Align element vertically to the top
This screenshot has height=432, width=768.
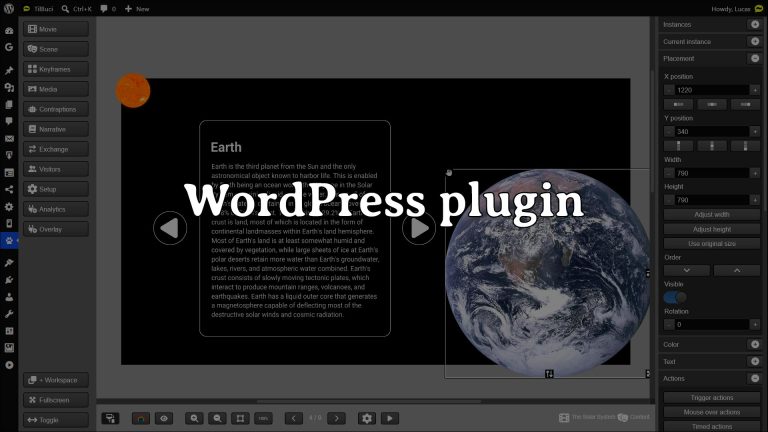pyautogui.click(x=678, y=146)
